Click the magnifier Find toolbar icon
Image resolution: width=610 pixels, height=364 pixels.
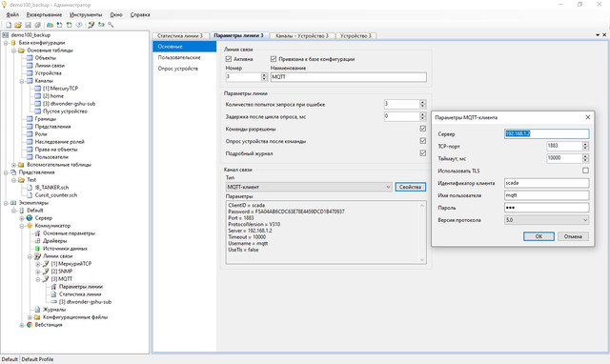(111, 25)
